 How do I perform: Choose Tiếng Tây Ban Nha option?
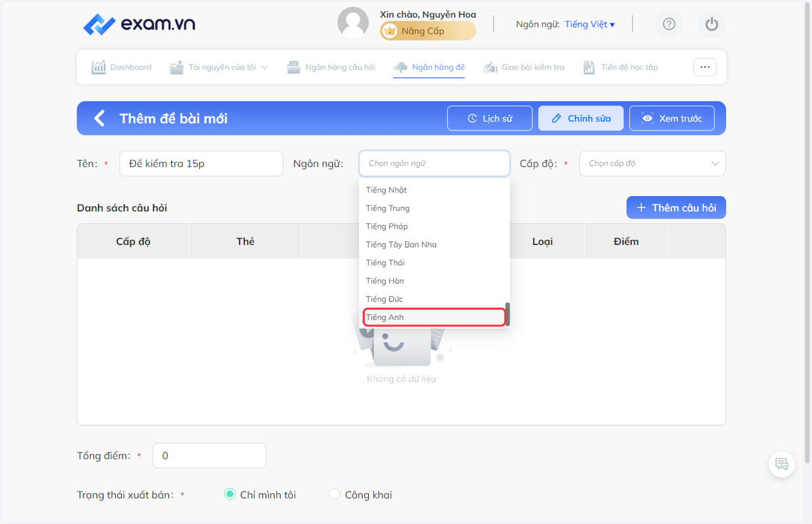point(434,245)
